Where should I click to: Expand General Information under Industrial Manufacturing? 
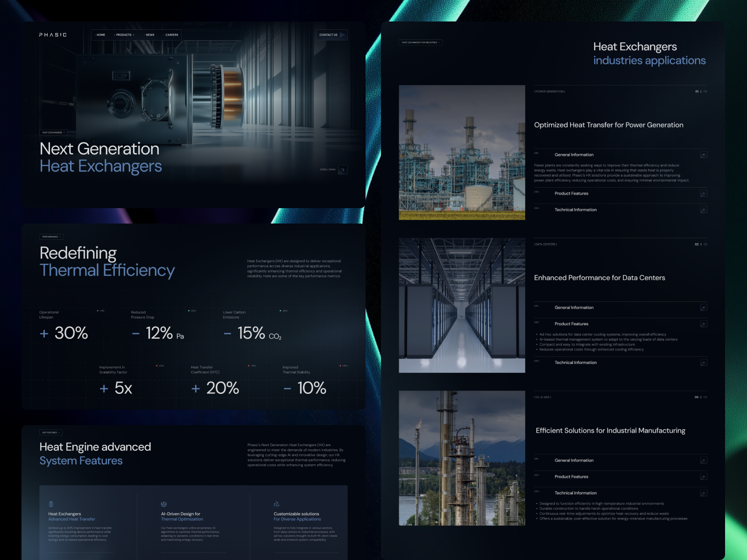point(704,461)
